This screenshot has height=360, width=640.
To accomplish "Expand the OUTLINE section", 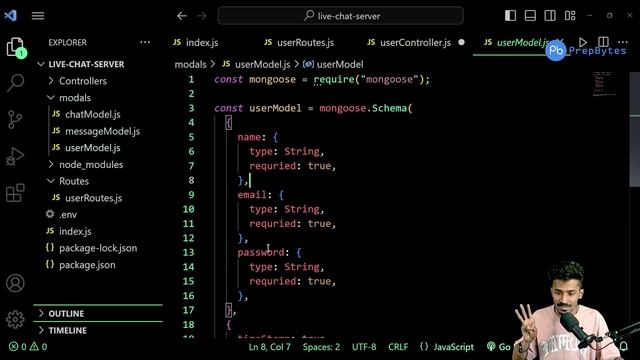I will point(66,314).
